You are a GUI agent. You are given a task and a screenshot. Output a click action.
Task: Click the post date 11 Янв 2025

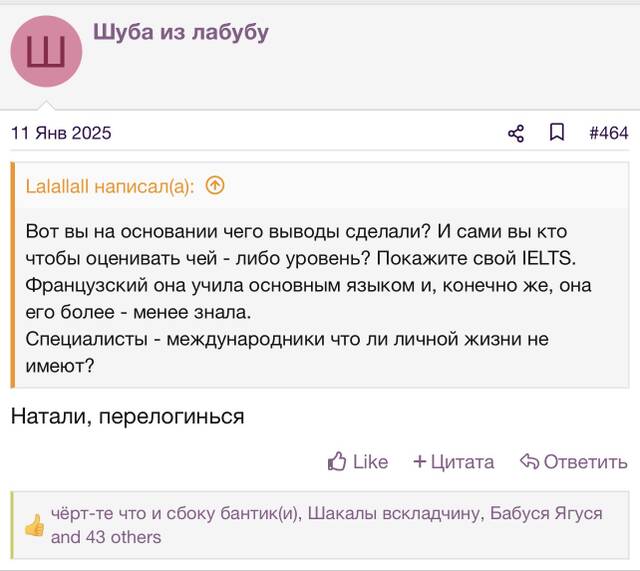coord(61,133)
